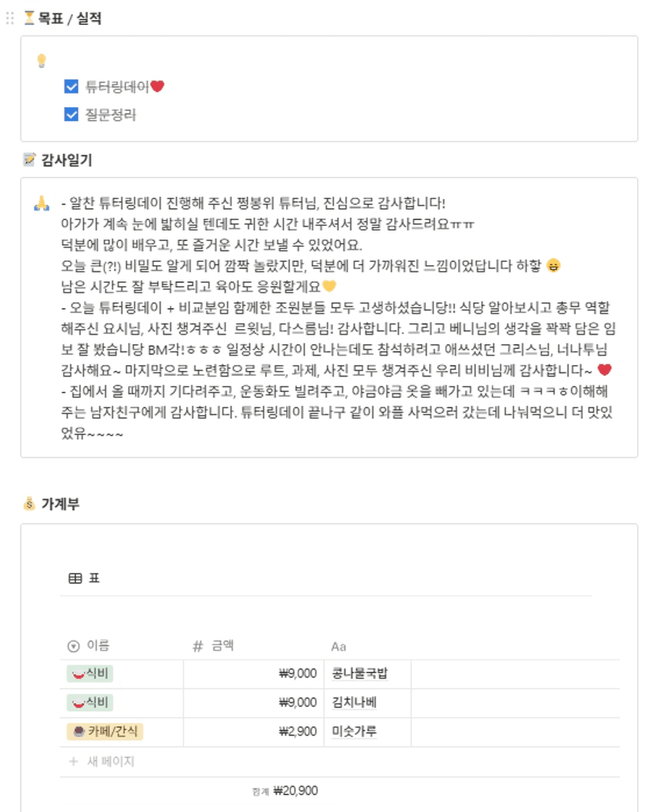
Task: Click the lightbulb callout icon
Action: pos(42,61)
